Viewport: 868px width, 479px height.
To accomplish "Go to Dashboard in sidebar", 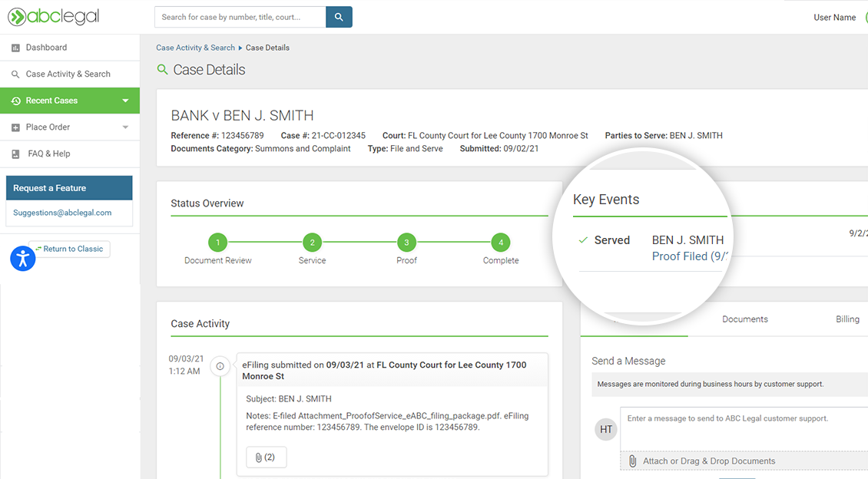I will (46, 48).
